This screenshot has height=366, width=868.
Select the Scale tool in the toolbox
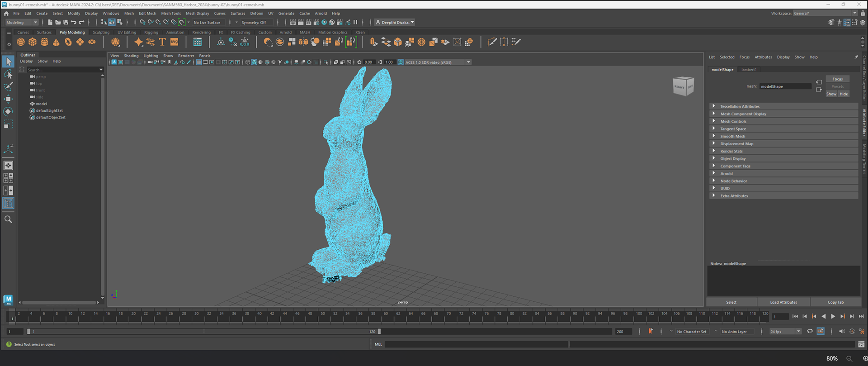8,124
